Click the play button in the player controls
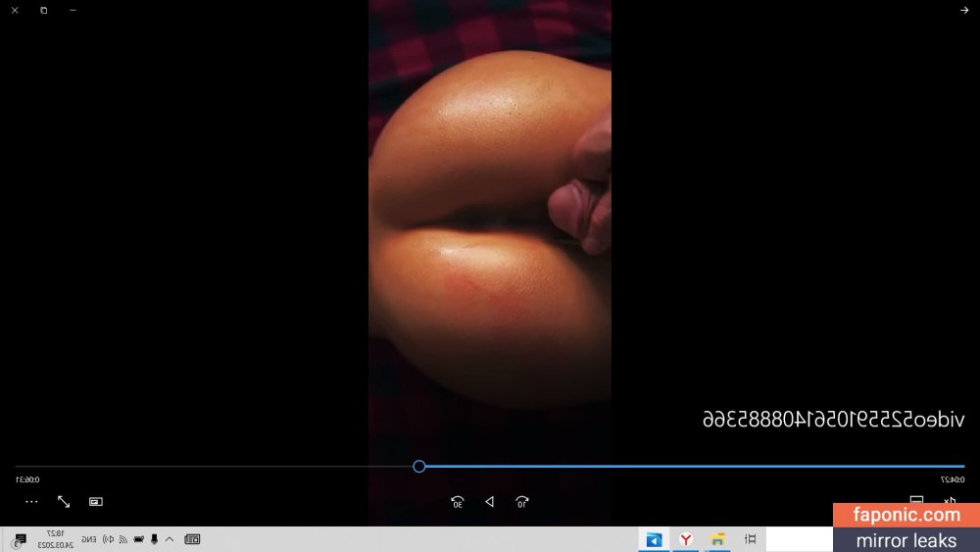Image resolution: width=980 pixels, height=552 pixels. click(489, 502)
